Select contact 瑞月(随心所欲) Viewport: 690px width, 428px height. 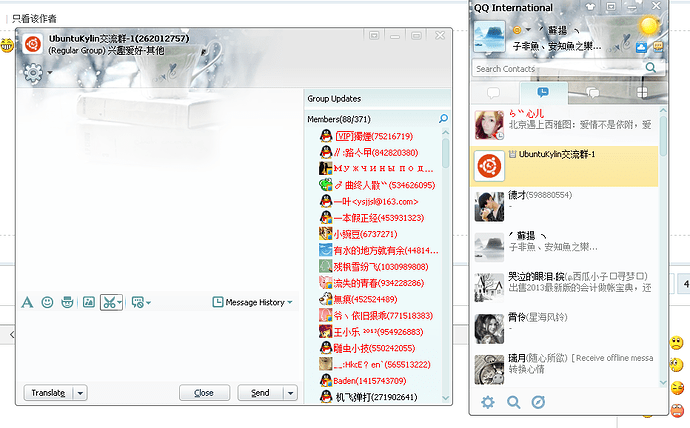[565, 369]
